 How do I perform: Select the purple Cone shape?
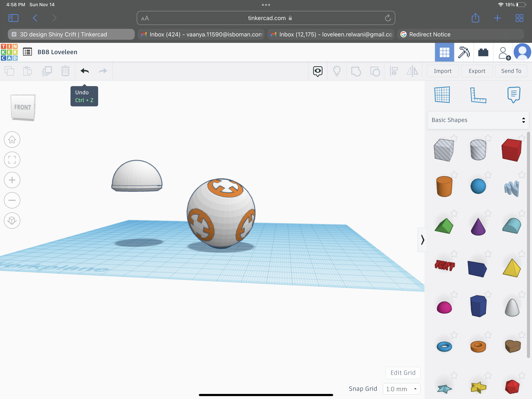(x=478, y=226)
